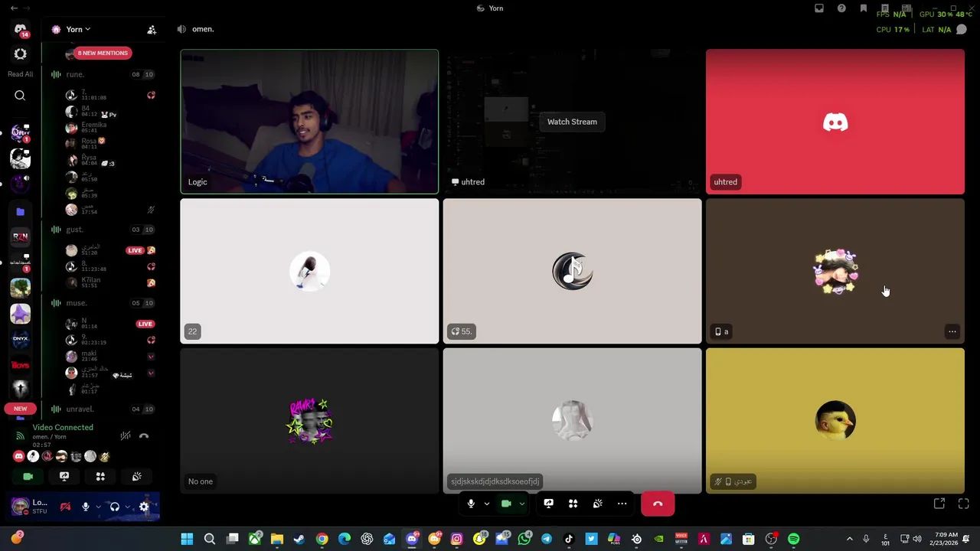Open soundboard in the sidebar panel
The image size is (980, 551).
tap(137, 476)
